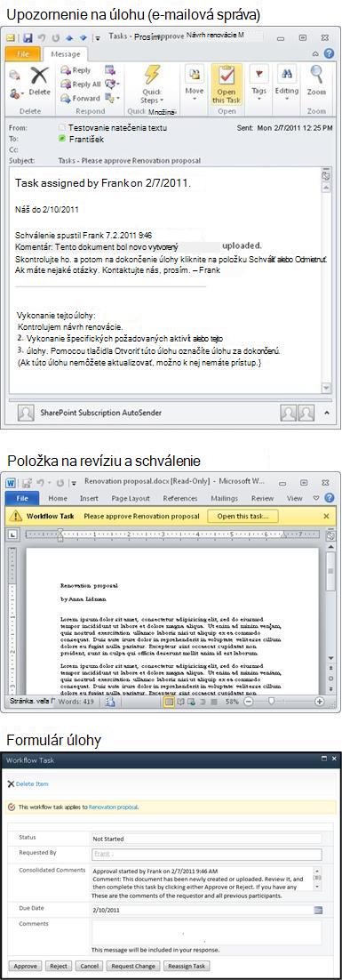Open the Customize Quick Access Toolbar dropdown in Outlook
The height and width of the screenshot is (980, 342).
pos(98,38)
